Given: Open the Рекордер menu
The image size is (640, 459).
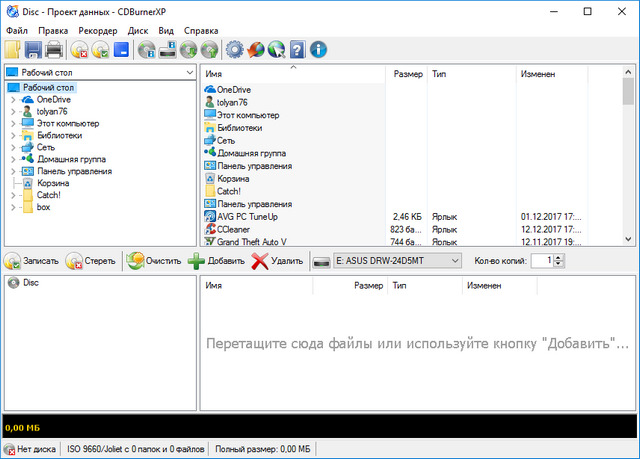Looking at the screenshot, I should [x=97, y=31].
